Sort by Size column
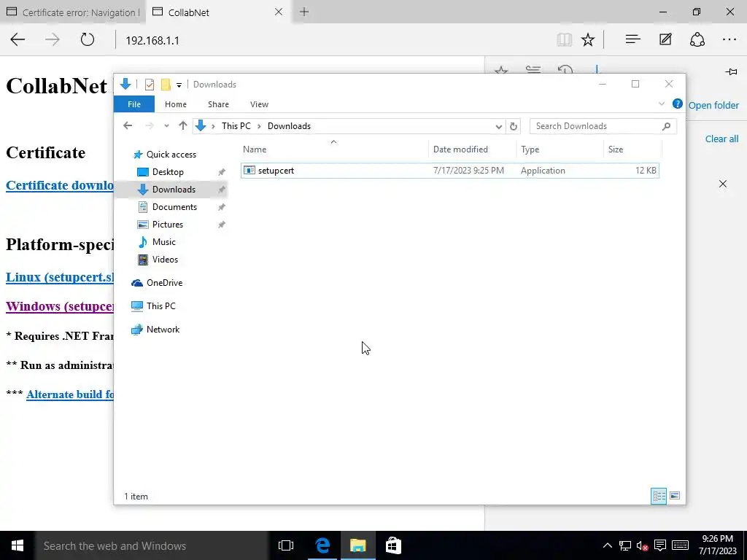 point(632,149)
